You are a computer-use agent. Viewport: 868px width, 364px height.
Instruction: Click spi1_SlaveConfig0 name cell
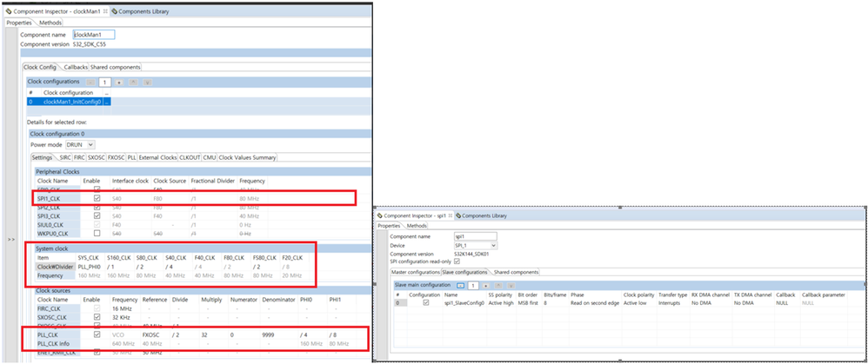click(x=464, y=302)
